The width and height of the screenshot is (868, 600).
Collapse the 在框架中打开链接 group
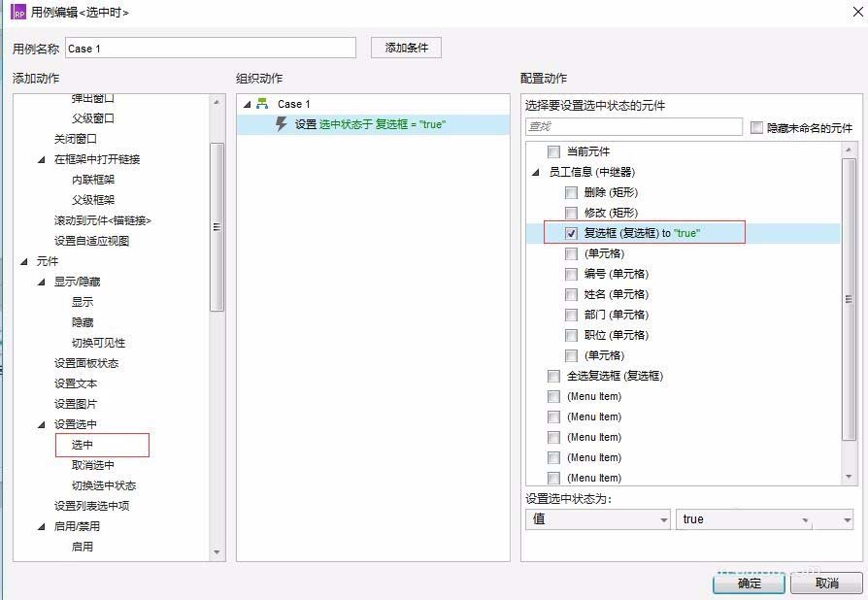coord(41,159)
